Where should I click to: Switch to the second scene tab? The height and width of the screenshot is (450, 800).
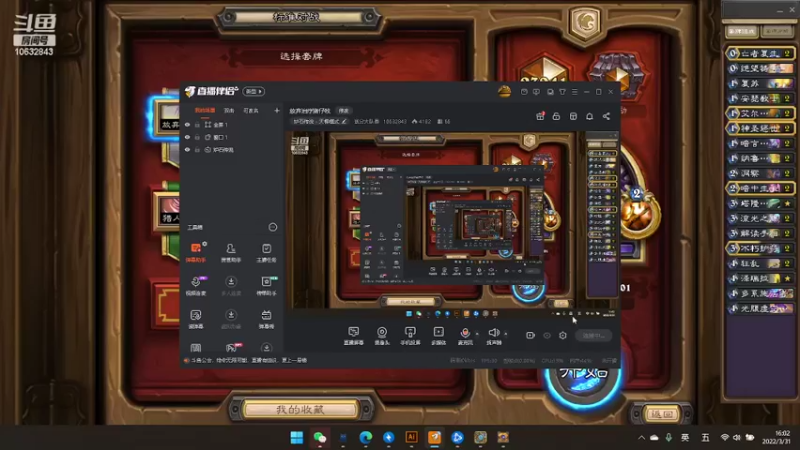tap(229, 110)
